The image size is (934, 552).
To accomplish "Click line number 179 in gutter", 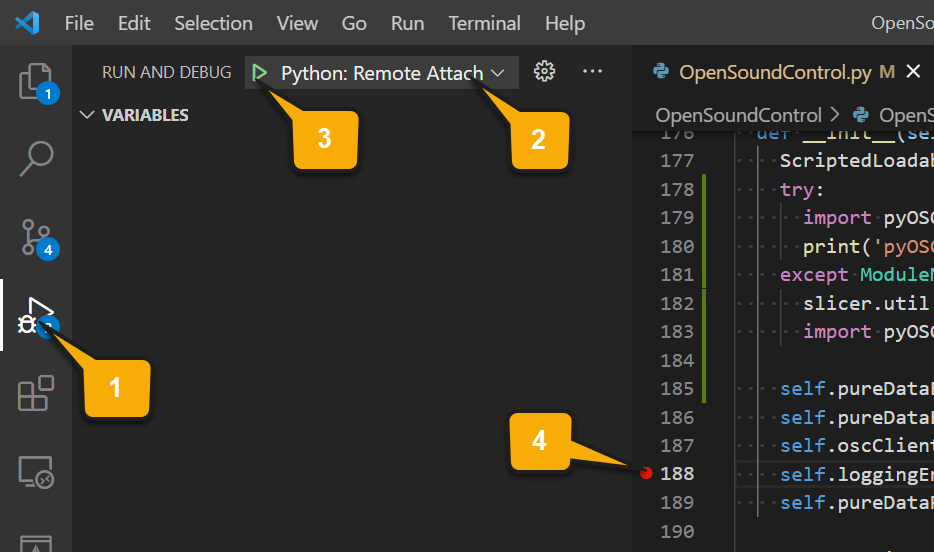I will click(x=677, y=217).
